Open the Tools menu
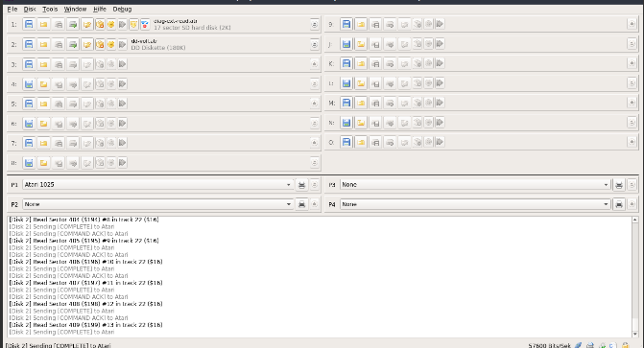This screenshot has height=348, width=644. (x=50, y=9)
